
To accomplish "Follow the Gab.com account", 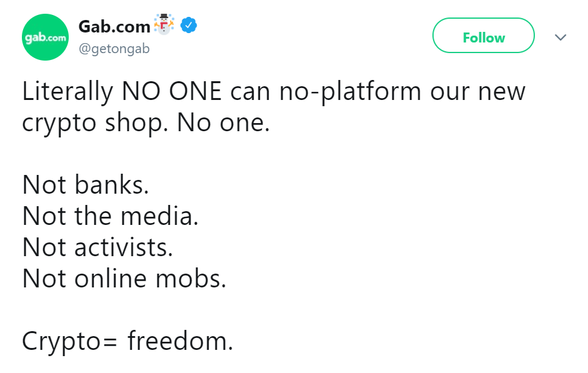I will pyautogui.click(x=483, y=36).
